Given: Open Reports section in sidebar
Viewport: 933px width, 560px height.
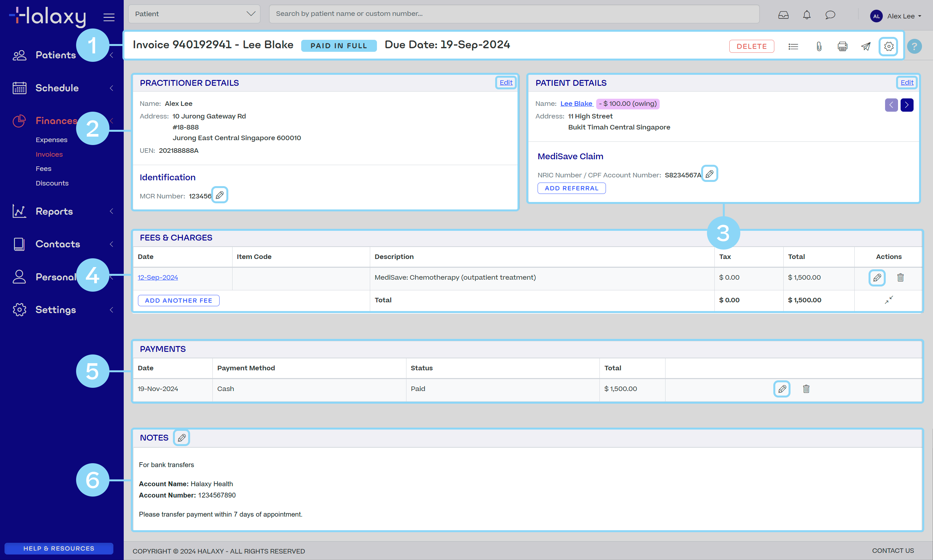Looking at the screenshot, I should (54, 211).
